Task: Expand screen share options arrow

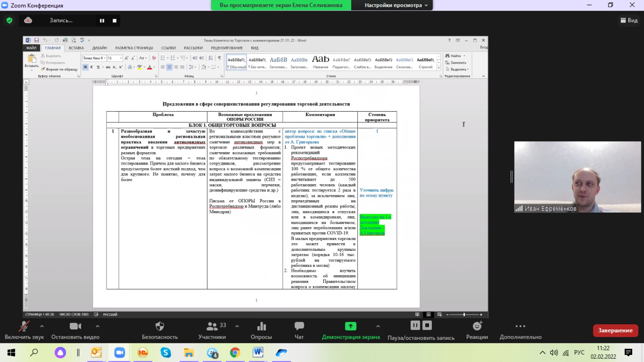Action: click(378, 326)
